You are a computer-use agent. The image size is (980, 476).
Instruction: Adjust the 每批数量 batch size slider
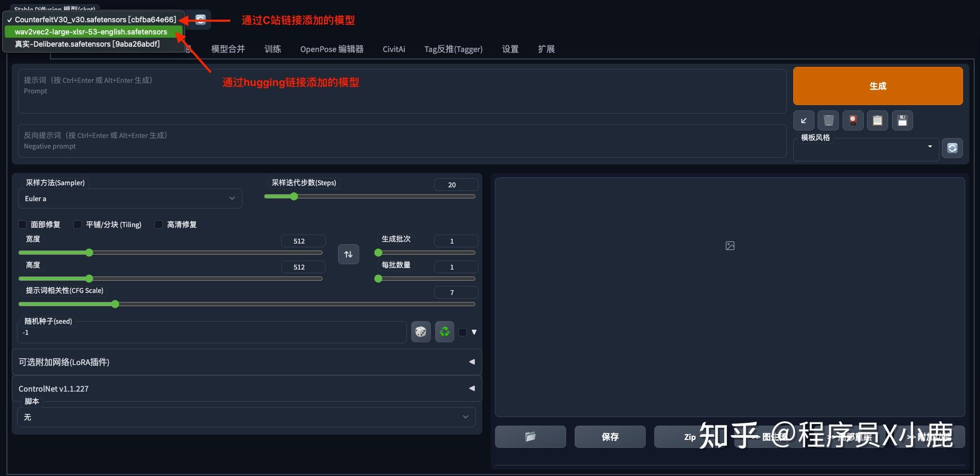[425, 279]
